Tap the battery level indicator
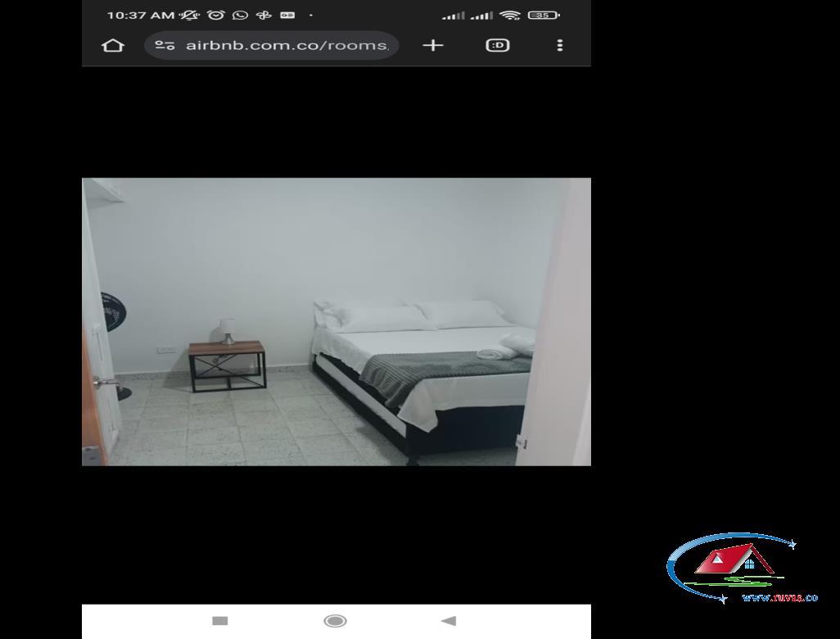This screenshot has width=840, height=639. (x=544, y=15)
